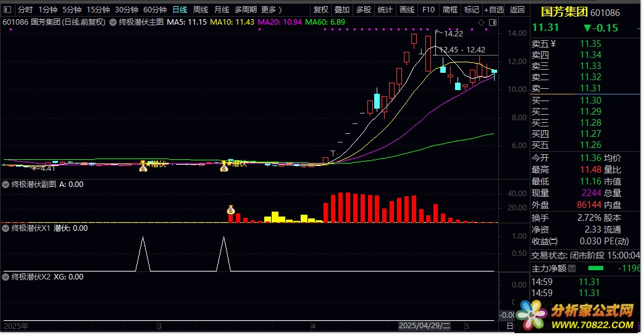Open the 主力净额 detail icon
The image size is (644, 335).
coord(572,268)
